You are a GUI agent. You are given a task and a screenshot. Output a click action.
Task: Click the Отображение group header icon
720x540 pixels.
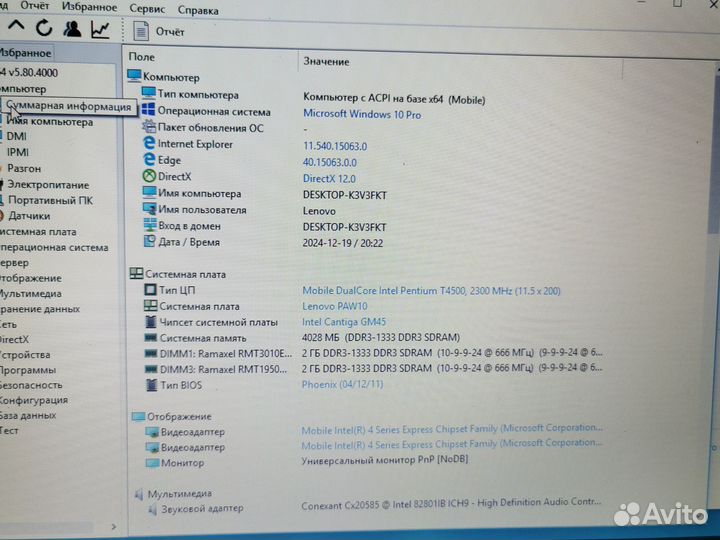click(x=138, y=416)
